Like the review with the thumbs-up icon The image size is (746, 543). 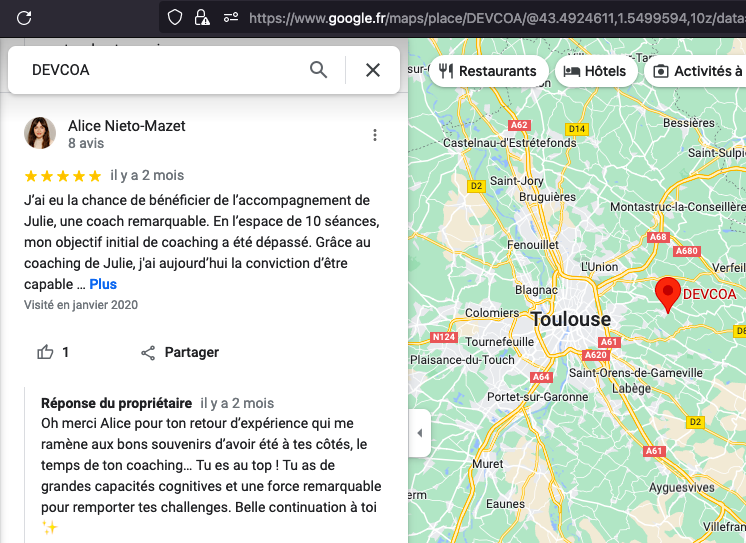pos(45,352)
